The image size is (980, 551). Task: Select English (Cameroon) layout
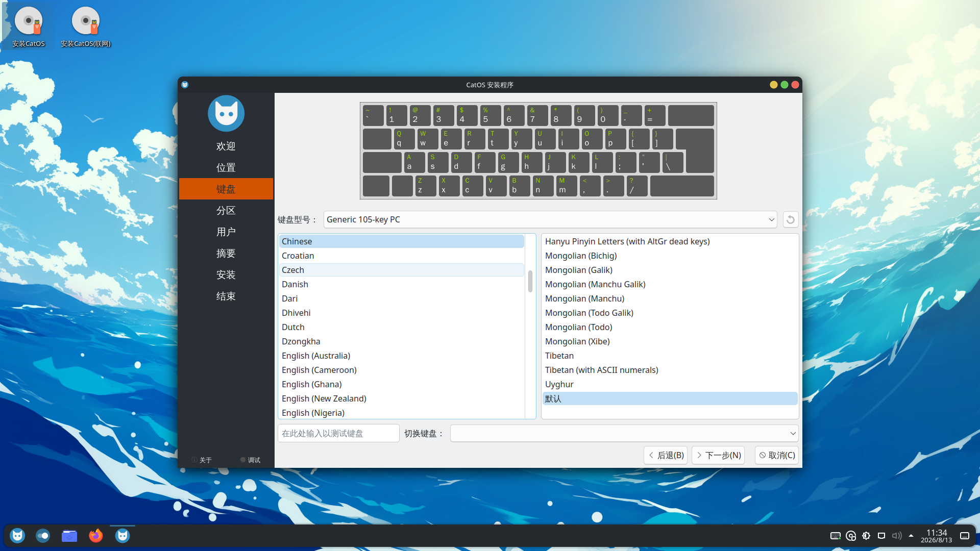coord(402,370)
